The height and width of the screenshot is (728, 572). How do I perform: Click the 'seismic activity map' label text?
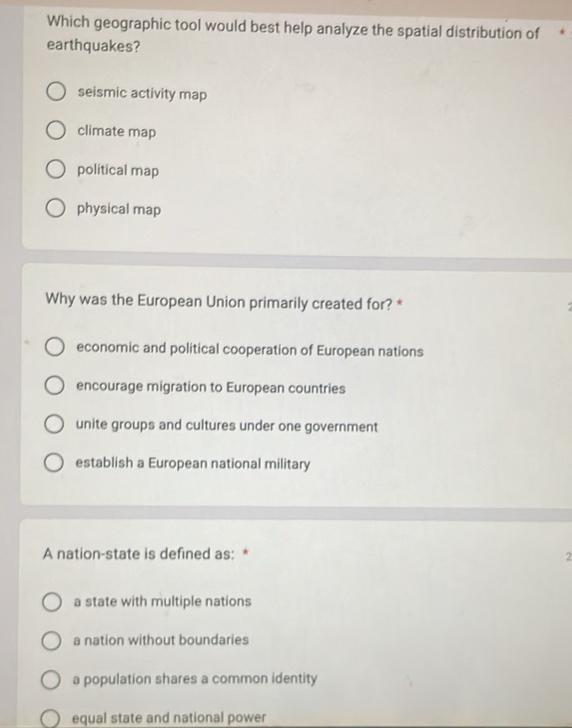click(x=143, y=93)
